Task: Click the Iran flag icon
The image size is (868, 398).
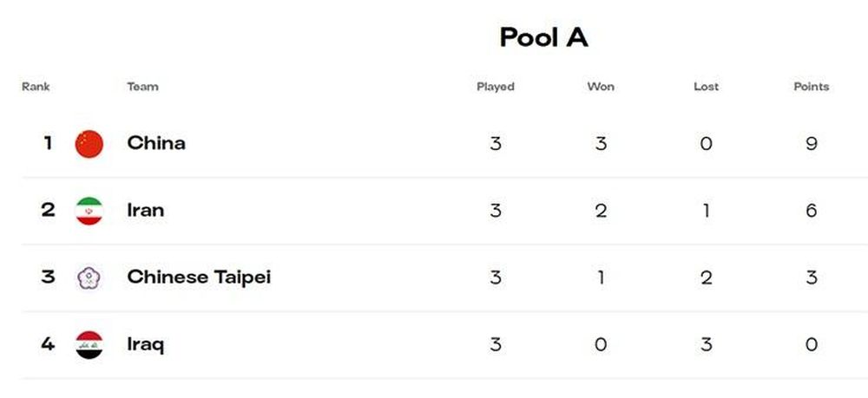Action: pyautogui.click(x=89, y=211)
